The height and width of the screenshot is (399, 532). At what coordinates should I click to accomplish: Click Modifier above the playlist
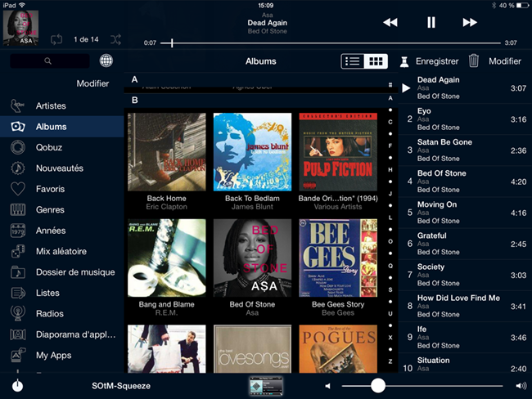[505, 61]
